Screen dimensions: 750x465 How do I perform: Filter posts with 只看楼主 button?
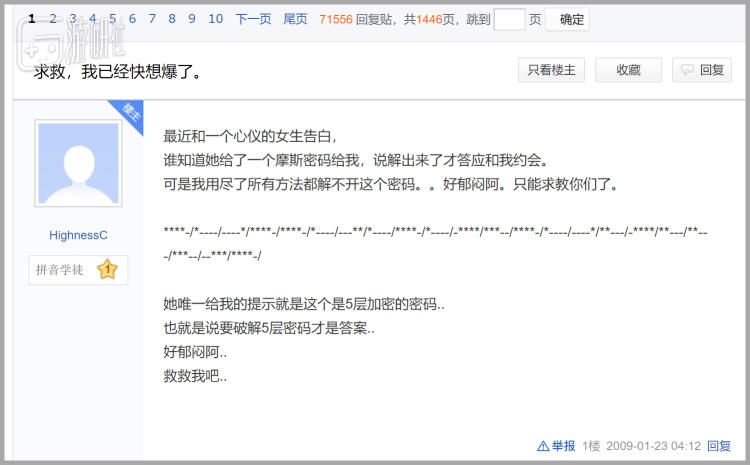[x=551, y=70]
